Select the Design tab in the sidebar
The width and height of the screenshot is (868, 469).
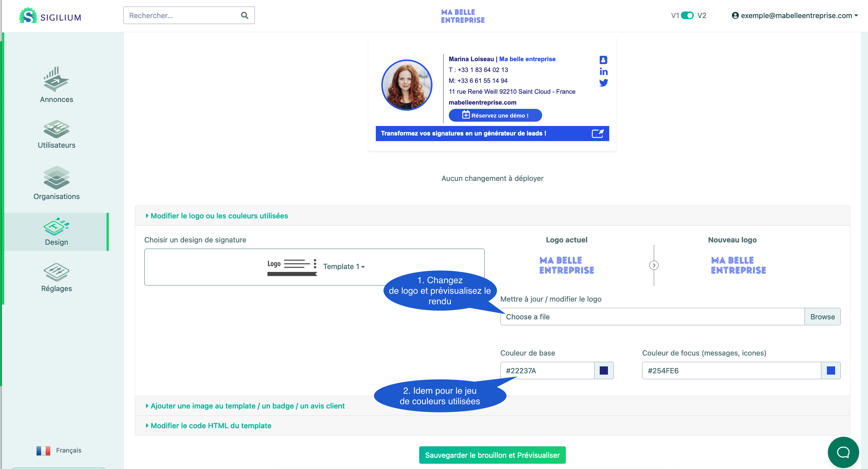tap(56, 232)
